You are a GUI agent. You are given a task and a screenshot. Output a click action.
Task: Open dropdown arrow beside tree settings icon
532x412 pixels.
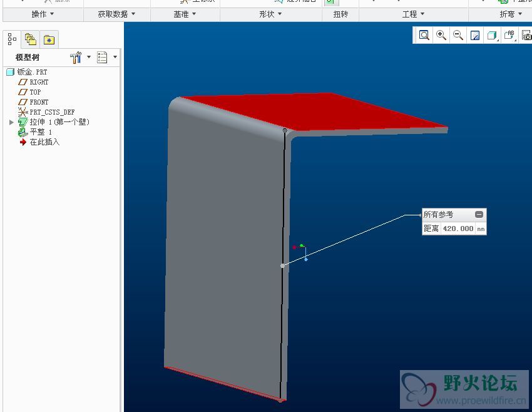pyautogui.click(x=89, y=57)
